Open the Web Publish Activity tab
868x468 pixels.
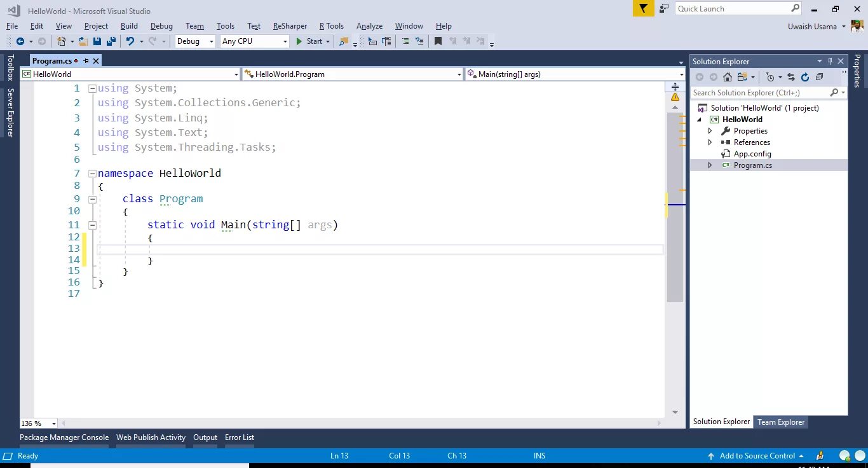tap(151, 437)
